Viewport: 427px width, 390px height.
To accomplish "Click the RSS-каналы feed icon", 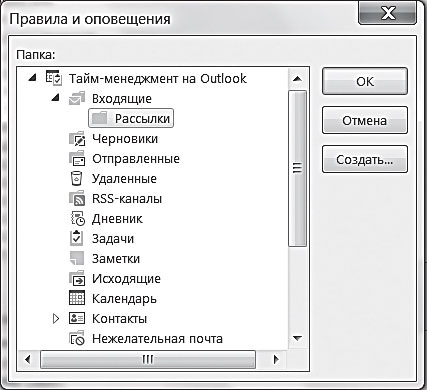I will pyautogui.click(x=77, y=198).
